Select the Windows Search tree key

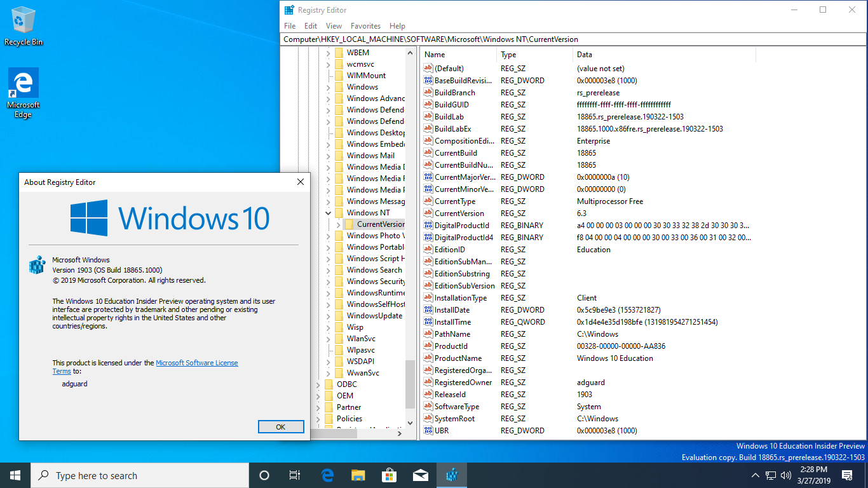[374, 270]
